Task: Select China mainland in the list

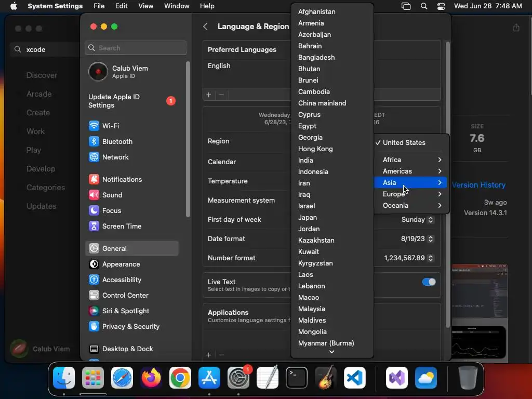Action: point(332,103)
